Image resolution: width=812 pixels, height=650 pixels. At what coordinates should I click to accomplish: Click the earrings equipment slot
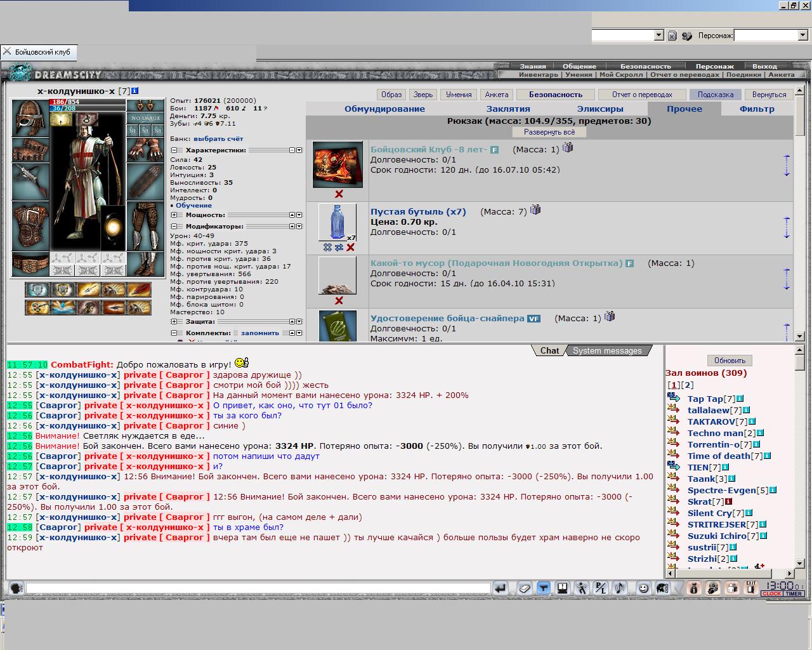pos(145,105)
